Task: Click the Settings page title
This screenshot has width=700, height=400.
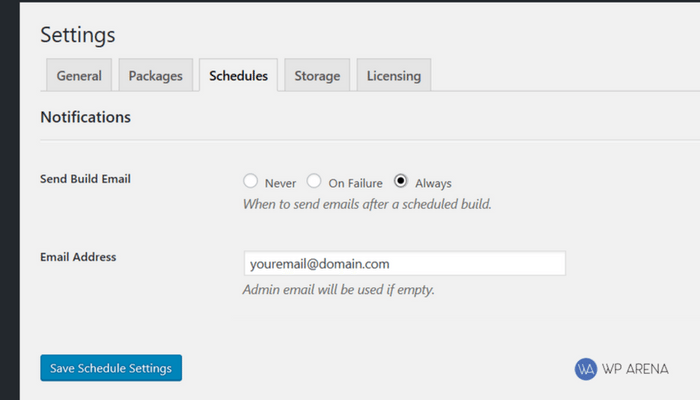Action: click(78, 35)
